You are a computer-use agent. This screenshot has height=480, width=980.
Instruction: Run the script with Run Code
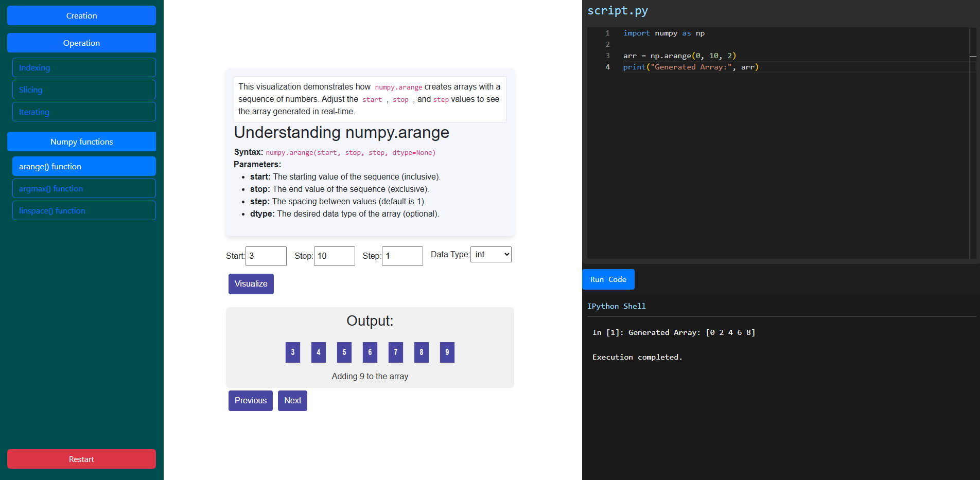(x=608, y=279)
